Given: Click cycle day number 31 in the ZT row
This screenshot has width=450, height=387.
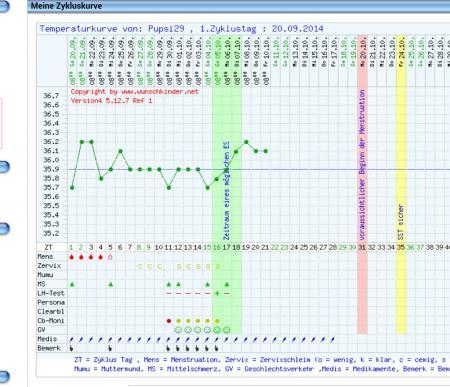Looking at the screenshot, I should point(362,247).
